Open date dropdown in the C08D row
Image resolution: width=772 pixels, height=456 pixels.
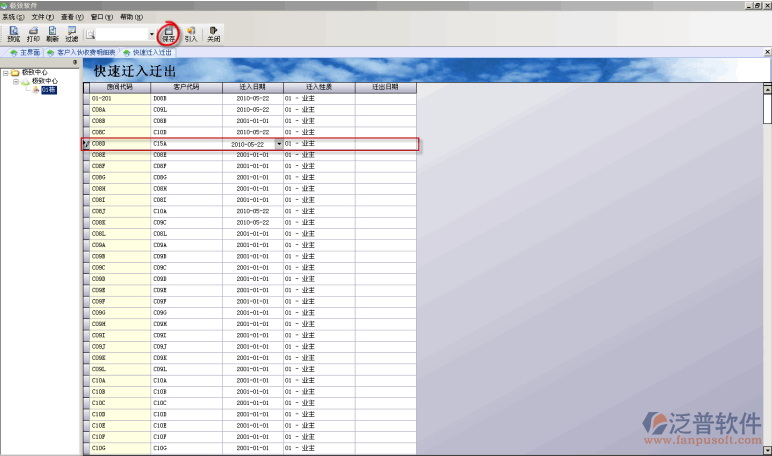click(279, 144)
